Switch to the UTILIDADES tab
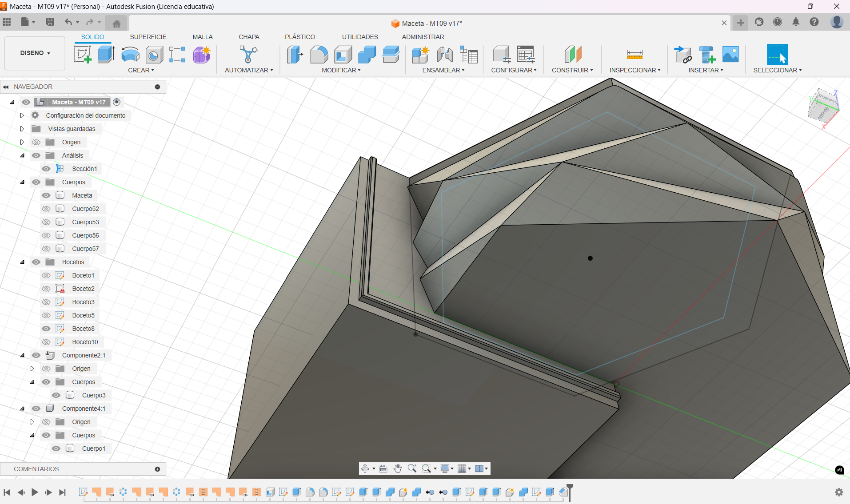Image resolution: width=850 pixels, height=504 pixels. 360,37
